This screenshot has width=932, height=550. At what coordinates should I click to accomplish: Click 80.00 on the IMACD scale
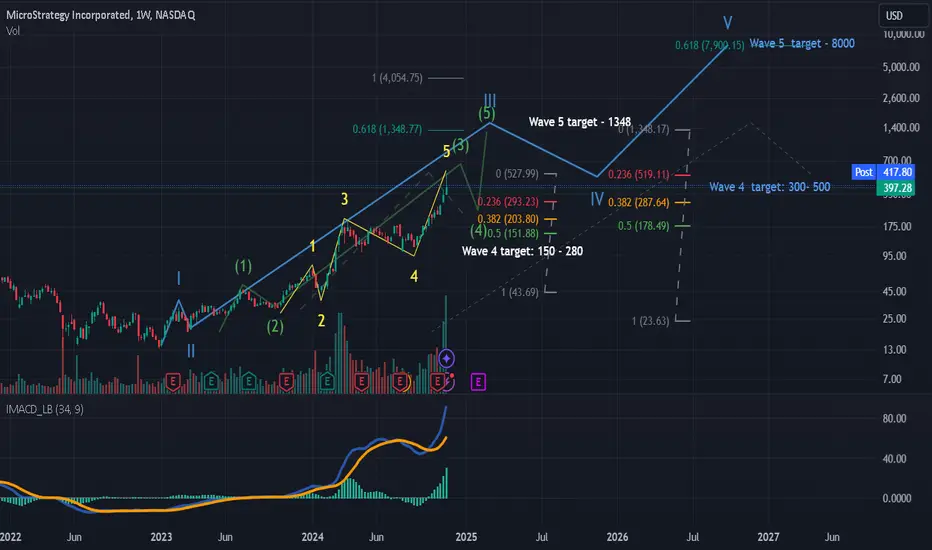tap(895, 419)
